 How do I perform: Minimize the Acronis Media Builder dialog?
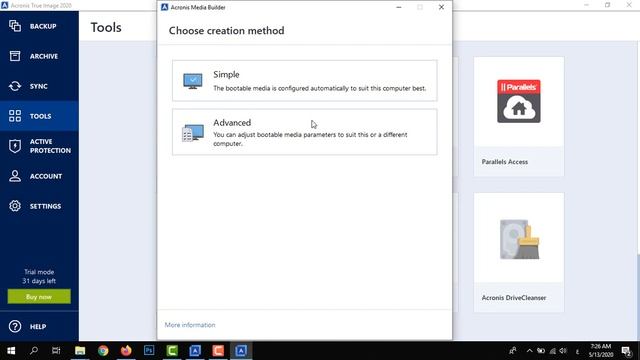tap(399, 7)
